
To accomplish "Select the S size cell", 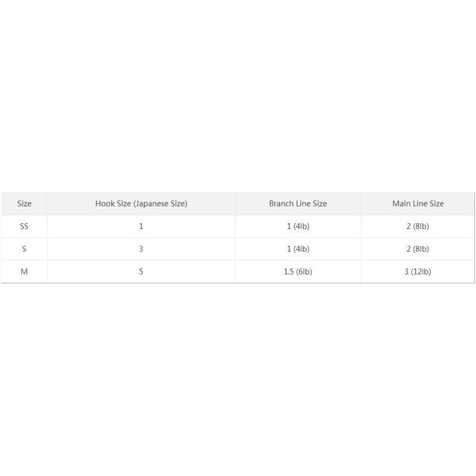I will point(24,249).
